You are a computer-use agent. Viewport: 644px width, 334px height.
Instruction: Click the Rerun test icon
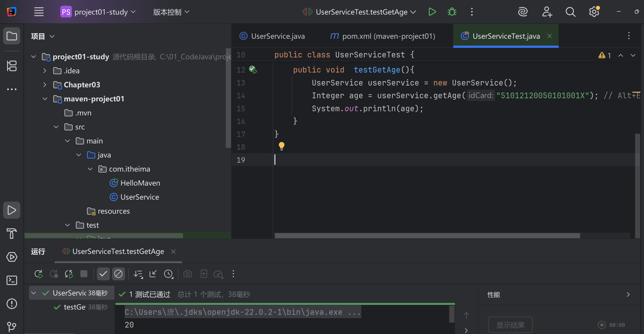(x=38, y=274)
